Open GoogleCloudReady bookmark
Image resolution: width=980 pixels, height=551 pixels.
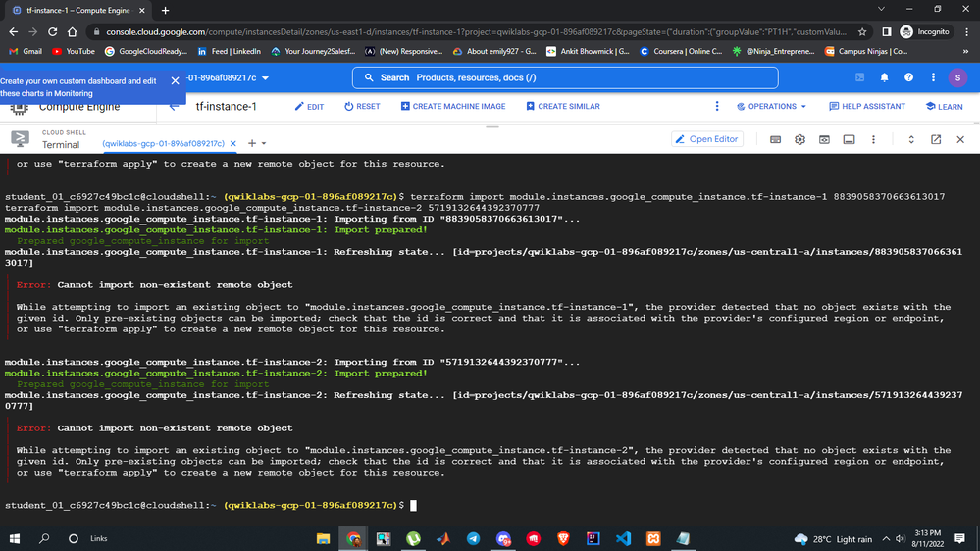point(146,51)
